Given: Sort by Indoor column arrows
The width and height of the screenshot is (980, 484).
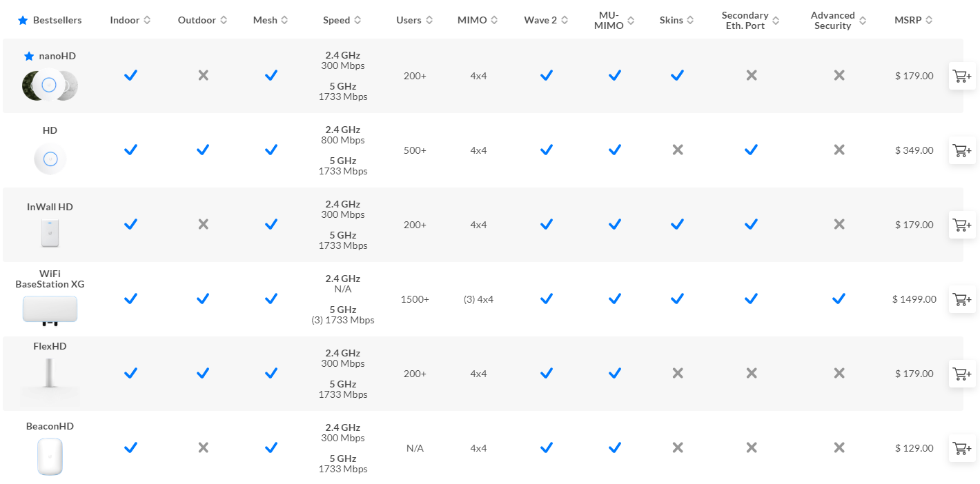Looking at the screenshot, I should (146, 21).
